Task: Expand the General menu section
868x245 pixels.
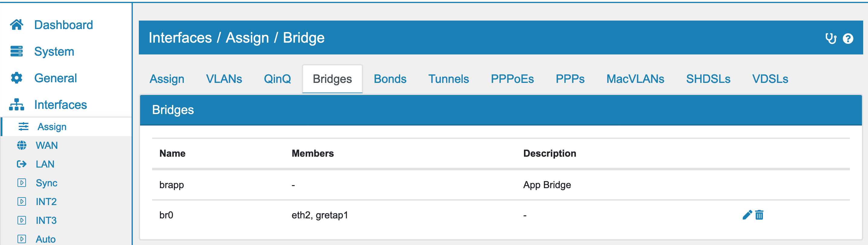Action: 56,78
